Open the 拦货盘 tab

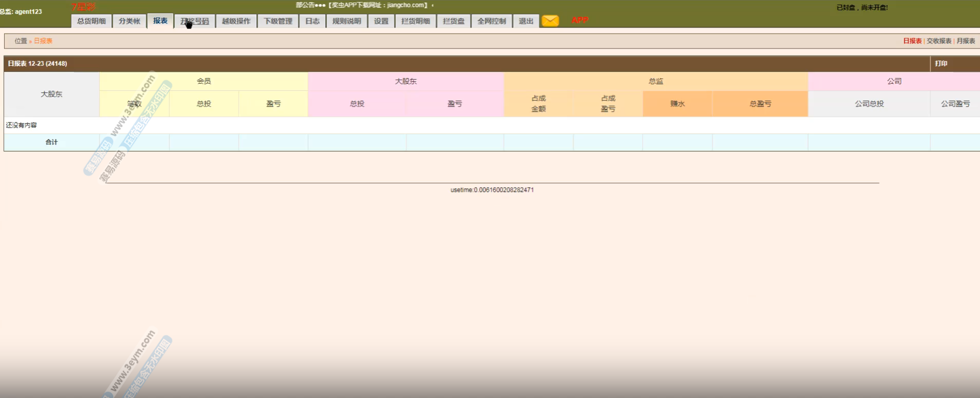pyautogui.click(x=454, y=21)
